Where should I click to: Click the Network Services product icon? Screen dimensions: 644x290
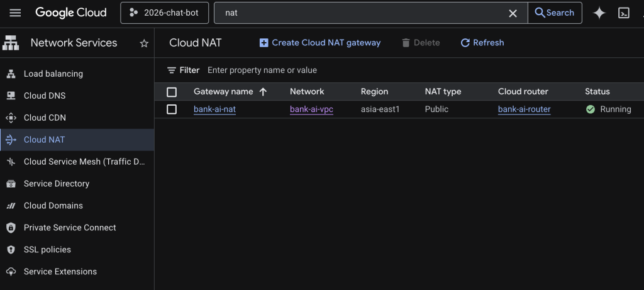tap(11, 43)
